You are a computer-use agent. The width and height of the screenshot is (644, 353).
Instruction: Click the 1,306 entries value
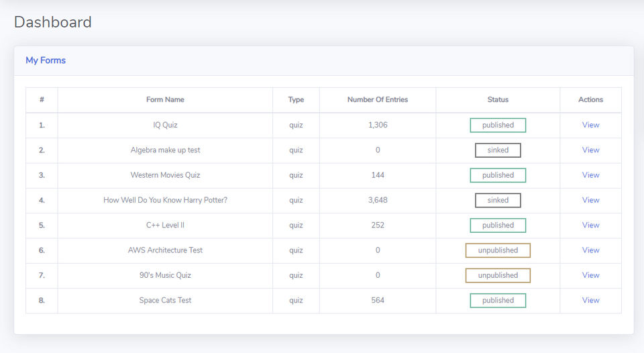pyautogui.click(x=378, y=125)
